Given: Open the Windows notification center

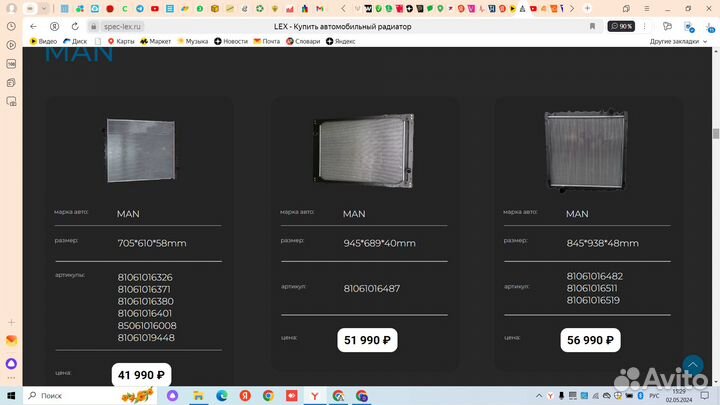Looking at the screenshot, I should 705,395.
